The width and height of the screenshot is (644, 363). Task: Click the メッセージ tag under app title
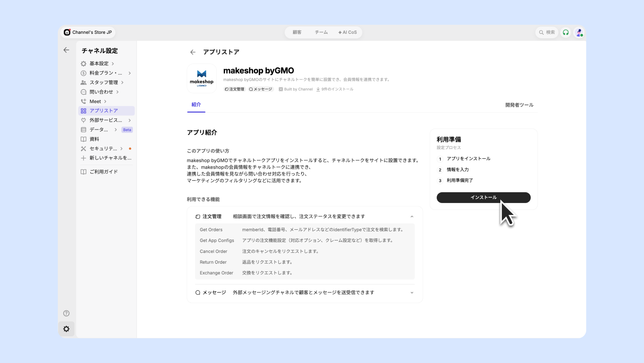[x=260, y=89]
